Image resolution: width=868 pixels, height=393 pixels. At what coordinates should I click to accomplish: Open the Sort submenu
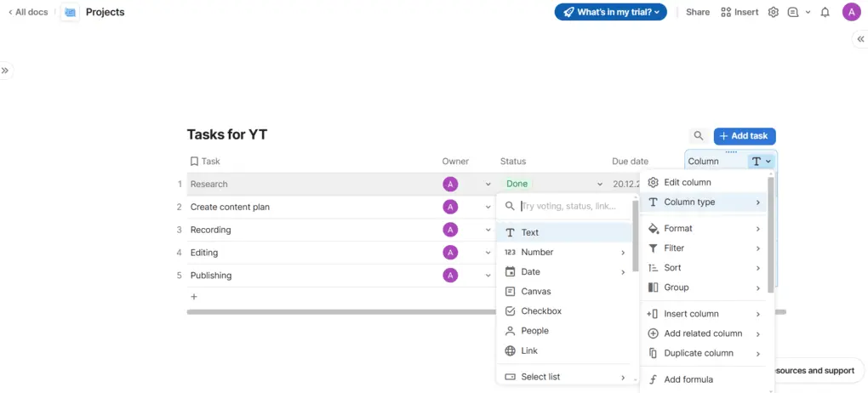pyautogui.click(x=704, y=267)
